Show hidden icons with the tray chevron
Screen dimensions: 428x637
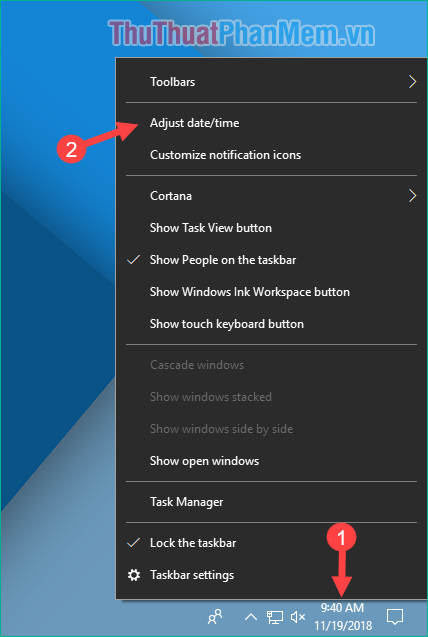251,617
